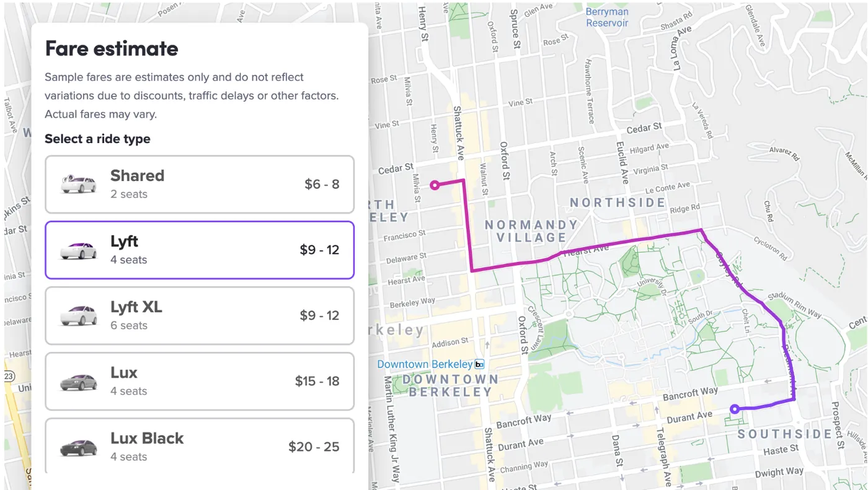Select the Lux Black ride priced $20 - 25
This screenshot has height=490, width=868.
coord(200,446)
